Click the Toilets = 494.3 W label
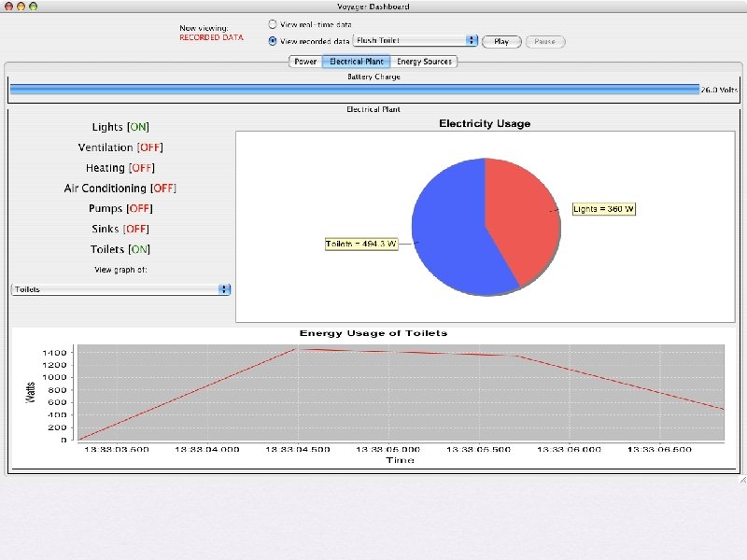The height and width of the screenshot is (560, 747). pos(361,244)
